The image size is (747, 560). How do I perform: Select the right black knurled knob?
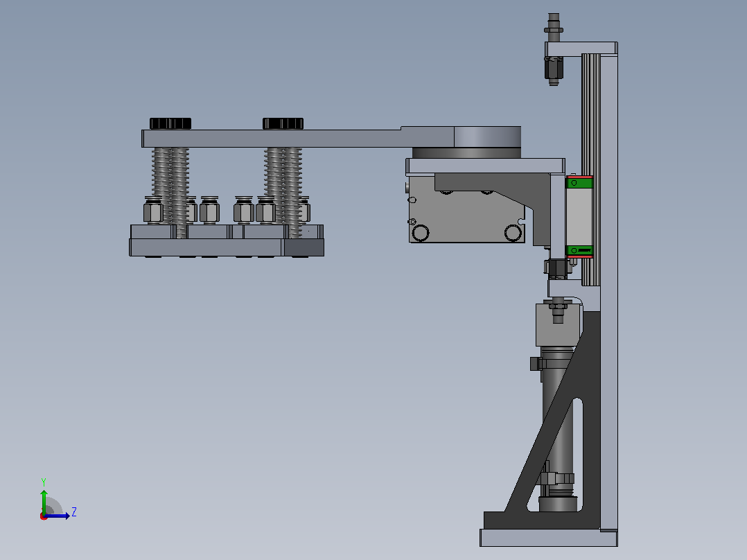tap(283, 123)
